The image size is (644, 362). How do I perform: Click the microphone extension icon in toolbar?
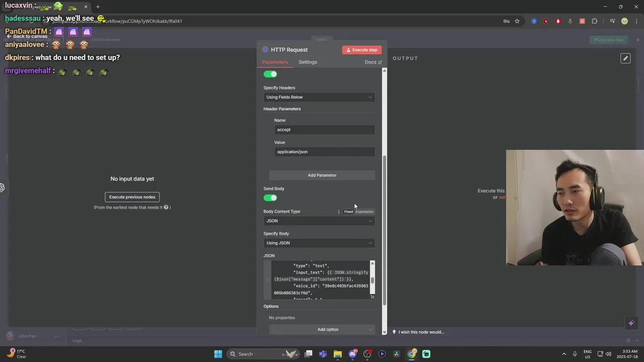point(570,21)
